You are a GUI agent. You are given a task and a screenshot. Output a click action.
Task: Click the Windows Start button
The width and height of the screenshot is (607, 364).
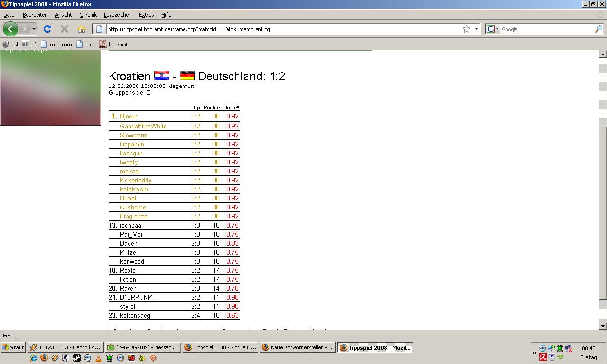click(x=13, y=347)
